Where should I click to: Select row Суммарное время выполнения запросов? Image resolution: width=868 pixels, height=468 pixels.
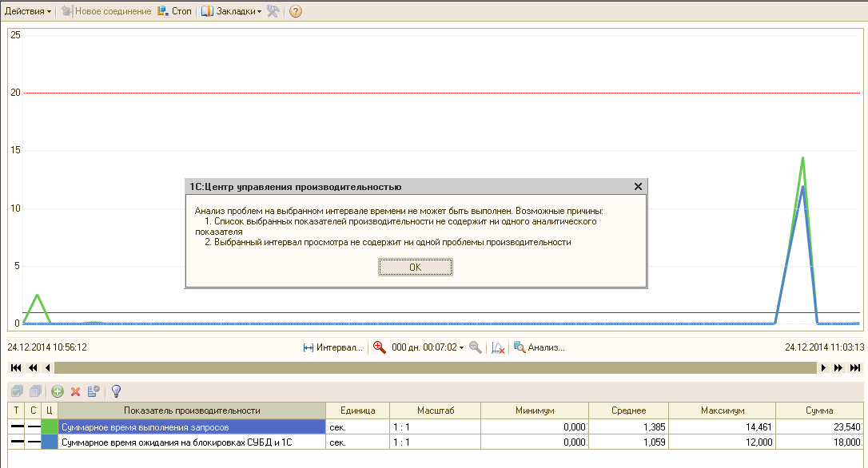[x=192, y=426]
